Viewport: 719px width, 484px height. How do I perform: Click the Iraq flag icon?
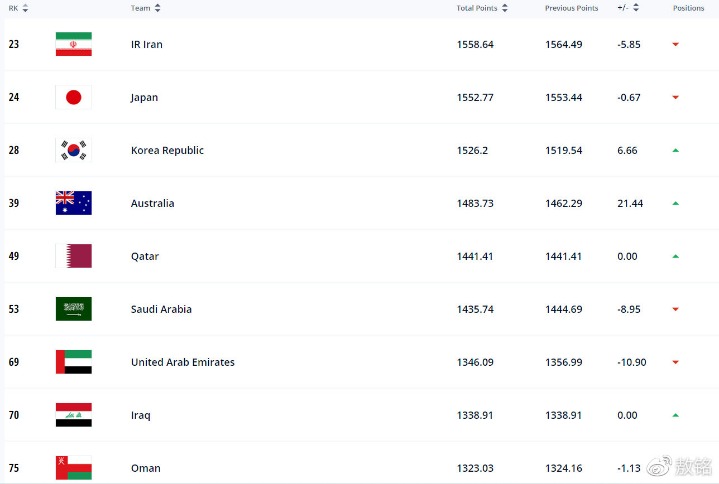coord(73,415)
